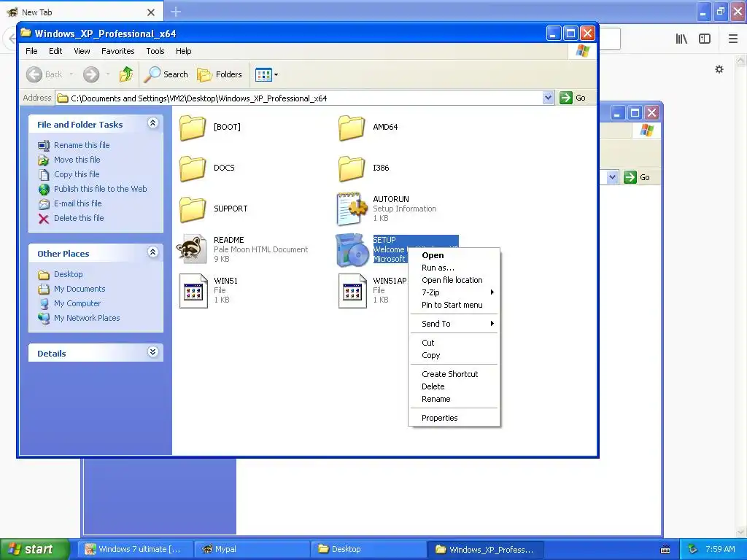Choose Run as... in context menu
The height and width of the screenshot is (560, 747).
coord(454,268)
